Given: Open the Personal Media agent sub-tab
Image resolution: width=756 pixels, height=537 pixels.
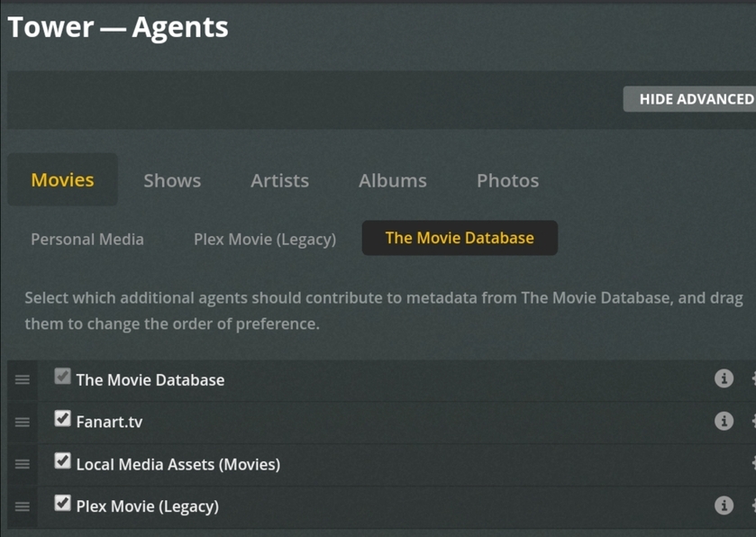Looking at the screenshot, I should (87, 239).
